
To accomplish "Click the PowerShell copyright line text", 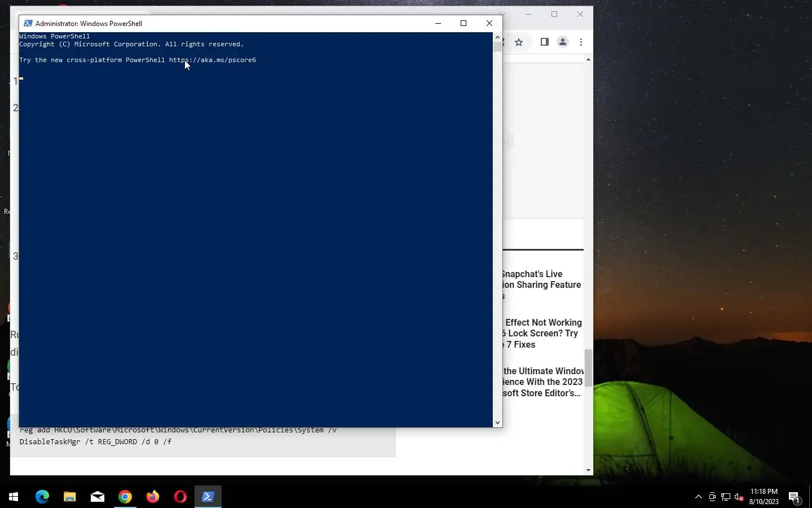I will pyautogui.click(x=131, y=44).
